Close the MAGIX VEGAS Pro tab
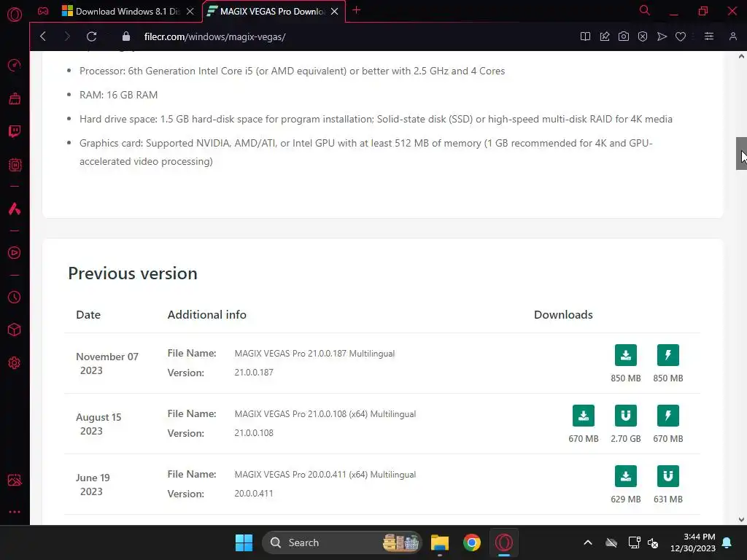Viewport: 747px width, 560px height. pos(334,12)
